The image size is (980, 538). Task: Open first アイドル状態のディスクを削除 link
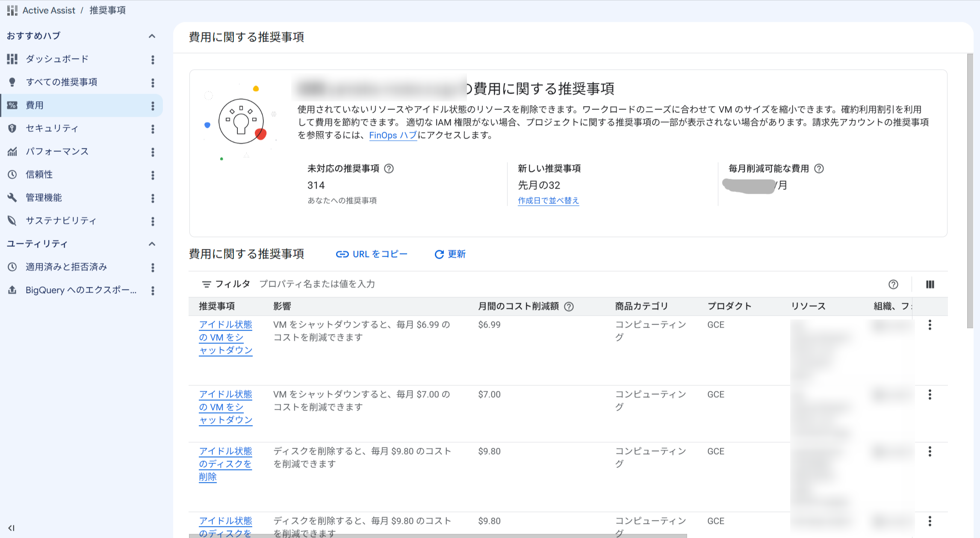pyautogui.click(x=226, y=464)
